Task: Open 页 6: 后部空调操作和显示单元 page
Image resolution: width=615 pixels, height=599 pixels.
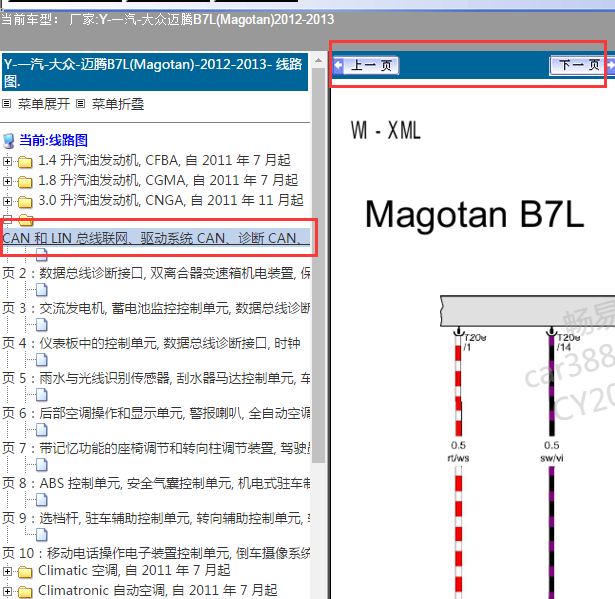Action: tap(156, 413)
